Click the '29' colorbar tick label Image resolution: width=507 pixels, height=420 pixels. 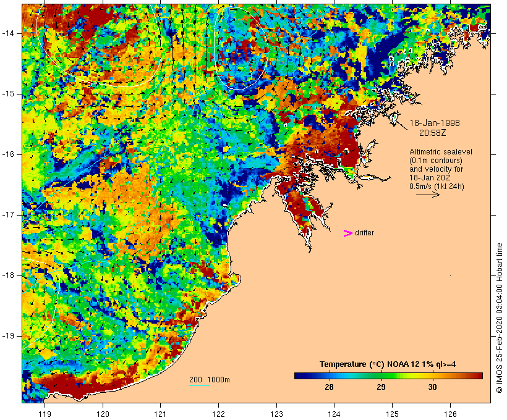tap(381, 387)
